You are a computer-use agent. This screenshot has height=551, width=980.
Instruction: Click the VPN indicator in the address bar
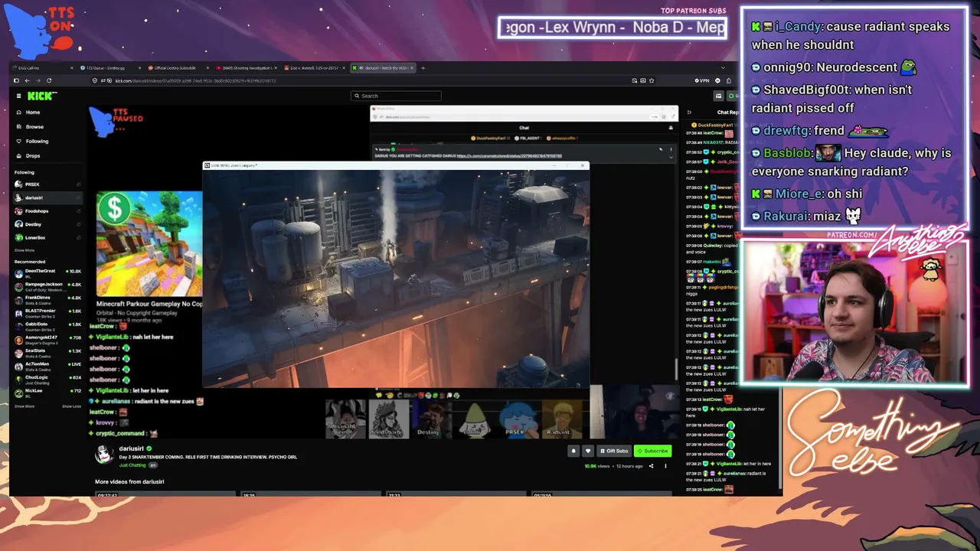(702, 80)
